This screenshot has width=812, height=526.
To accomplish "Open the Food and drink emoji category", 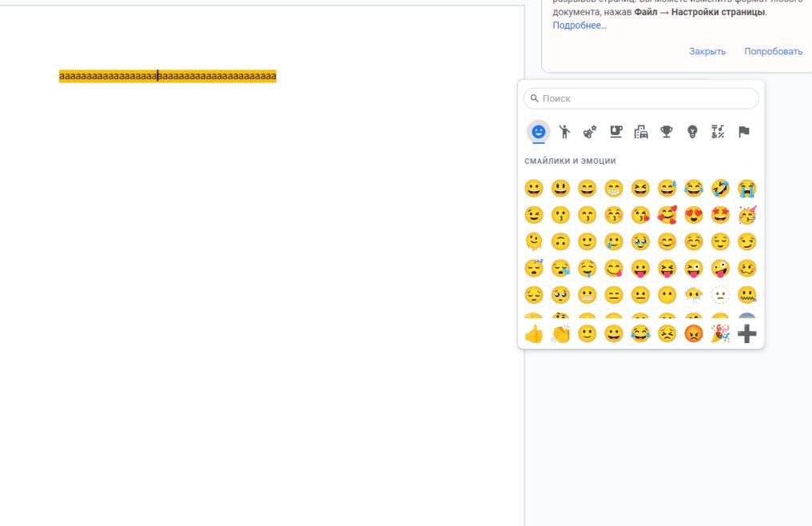I will pyautogui.click(x=615, y=132).
